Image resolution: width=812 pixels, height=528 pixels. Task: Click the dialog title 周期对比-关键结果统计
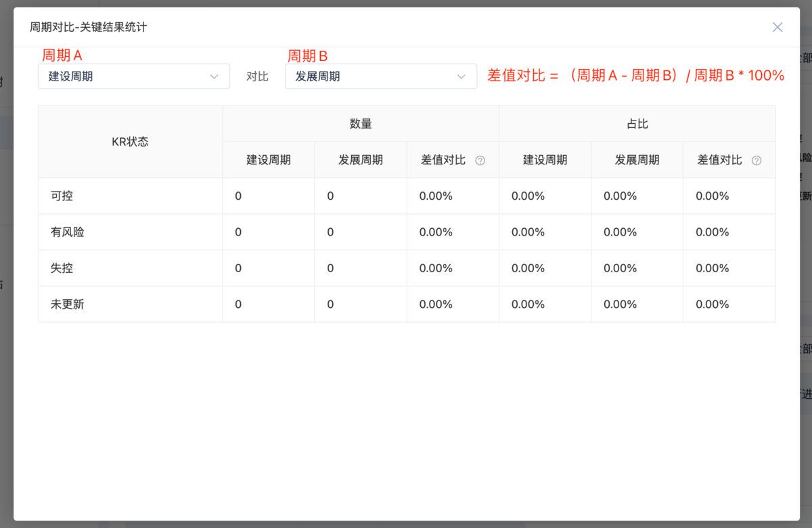click(x=88, y=27)
